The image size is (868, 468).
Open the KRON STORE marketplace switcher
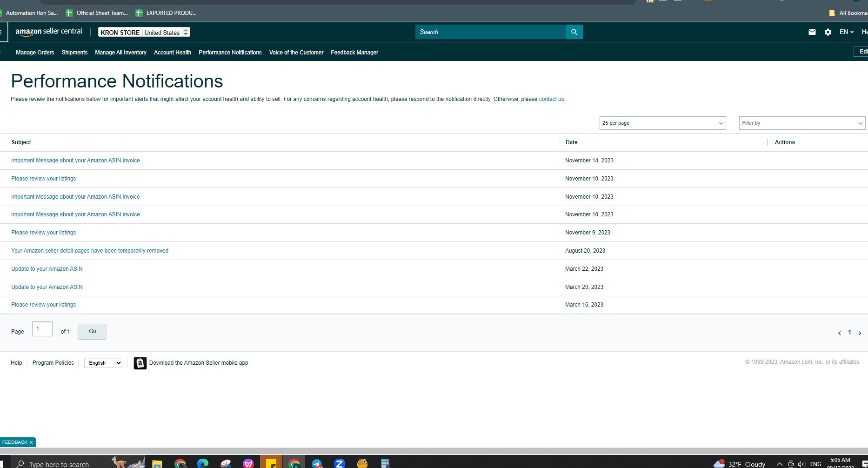click(144, 32)
